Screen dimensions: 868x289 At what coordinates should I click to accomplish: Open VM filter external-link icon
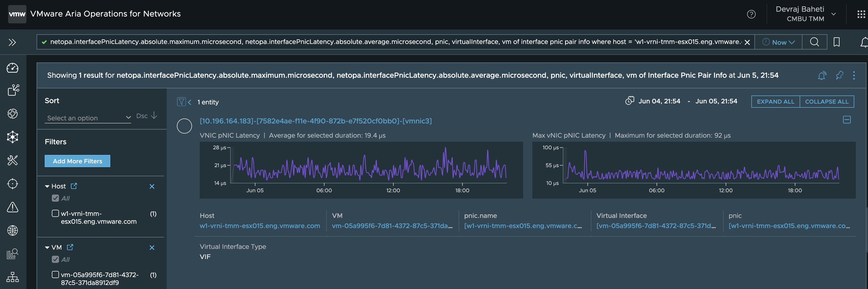tap(70, 247)
